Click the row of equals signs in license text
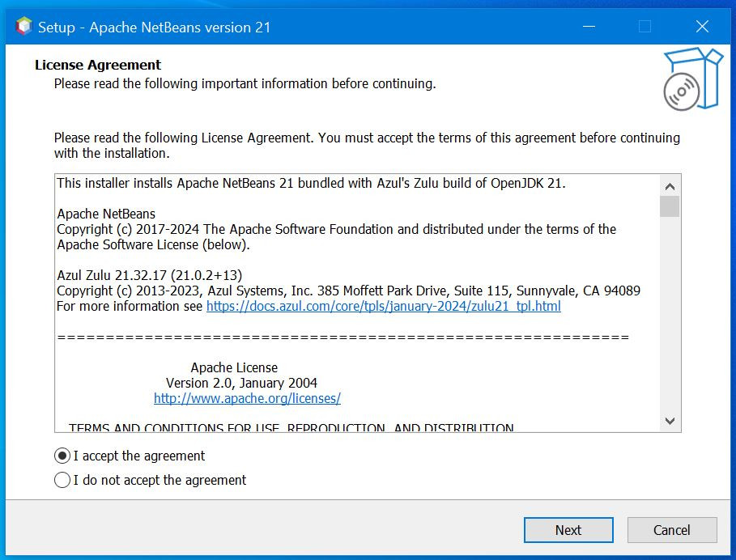Image resolution: width=736 pixels, height=560 pixels. point(342,337)
